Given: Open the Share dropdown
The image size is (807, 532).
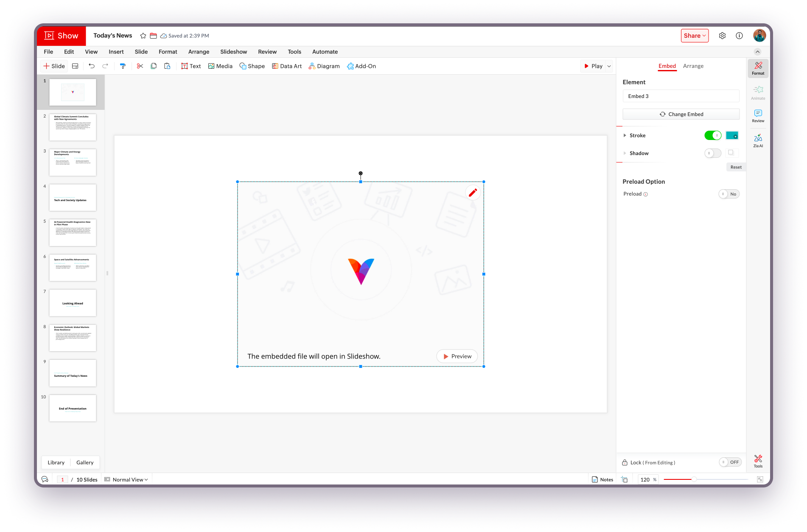Looking at the screenshot, I should (x=695, y=36).
